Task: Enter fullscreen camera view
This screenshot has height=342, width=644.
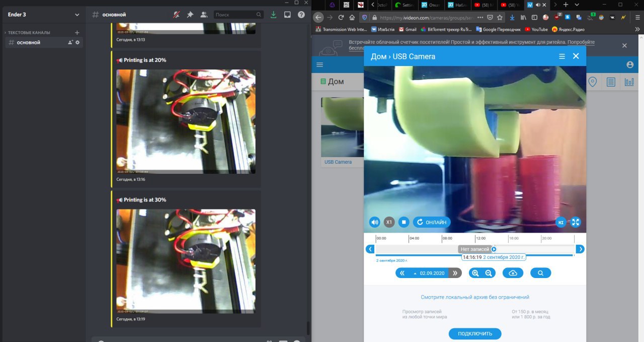Action: click(576, 222)
